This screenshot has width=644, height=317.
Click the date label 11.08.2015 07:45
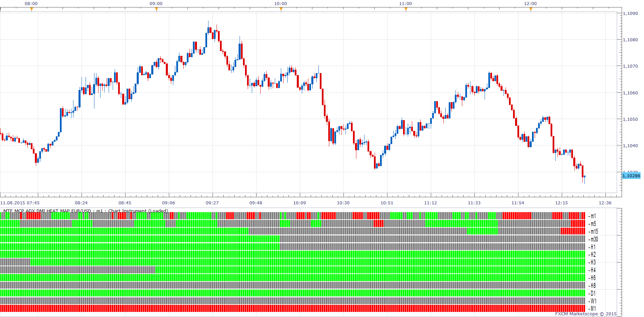pos(20,203)
